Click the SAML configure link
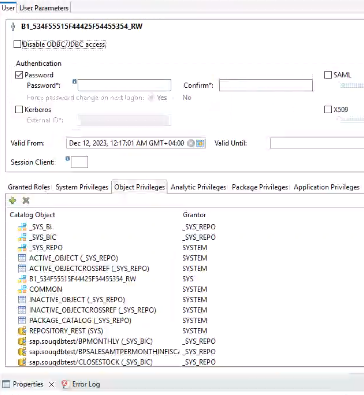This screenshot has height=395, width=364. (x=352, y=85)
